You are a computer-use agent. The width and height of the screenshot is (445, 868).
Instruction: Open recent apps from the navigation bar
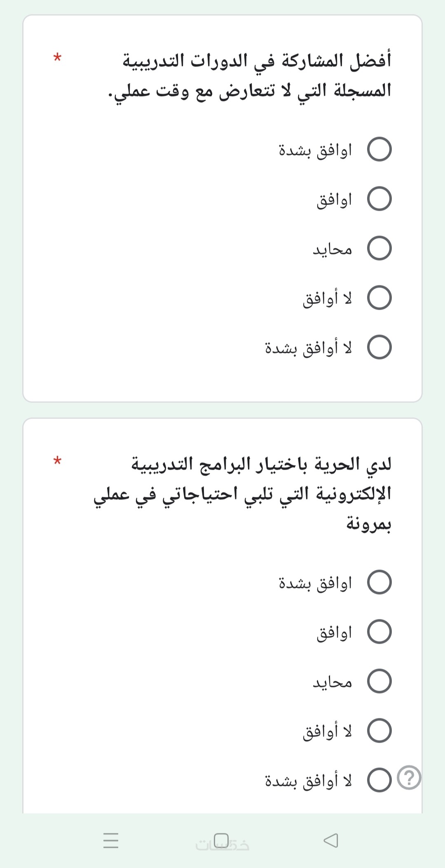pyautogui.click(x=111, y=840)
